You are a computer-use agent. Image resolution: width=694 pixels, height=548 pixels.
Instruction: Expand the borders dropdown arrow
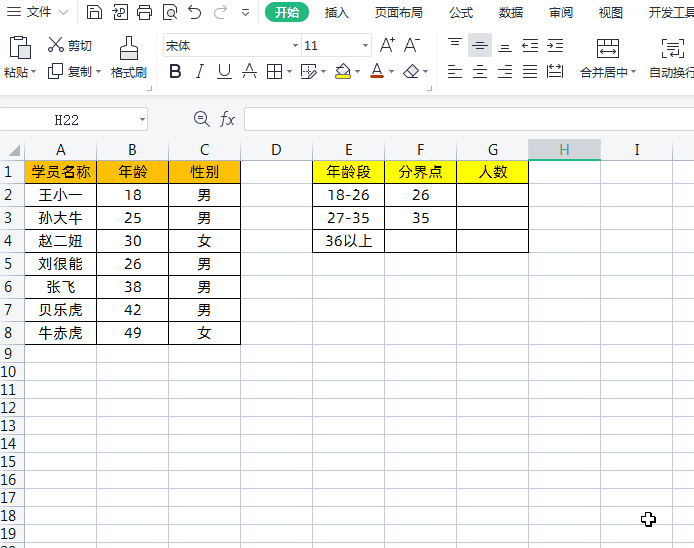click(289, 72)
